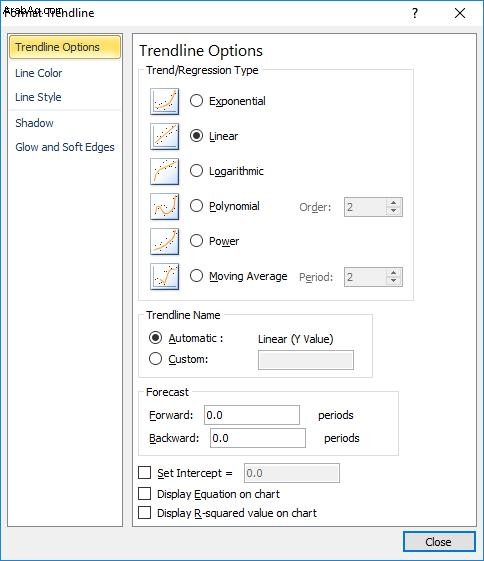Click the Forecast Forward periods field
484x561 pixels.
[x=252, y=415]
